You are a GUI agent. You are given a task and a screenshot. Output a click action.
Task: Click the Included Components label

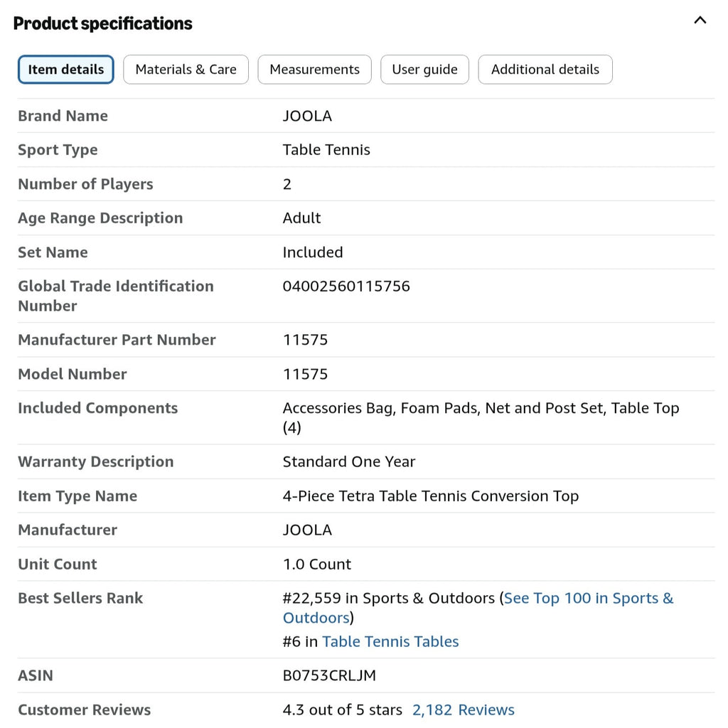click(x=97, y=407)
